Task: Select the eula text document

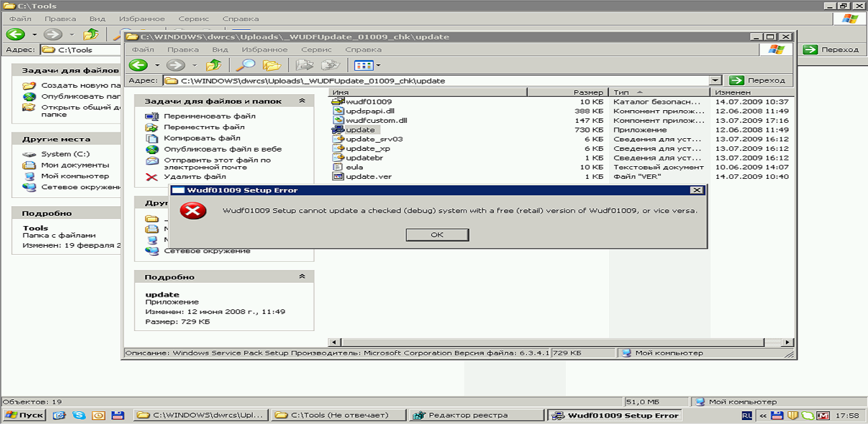Action: click(354, 167)
